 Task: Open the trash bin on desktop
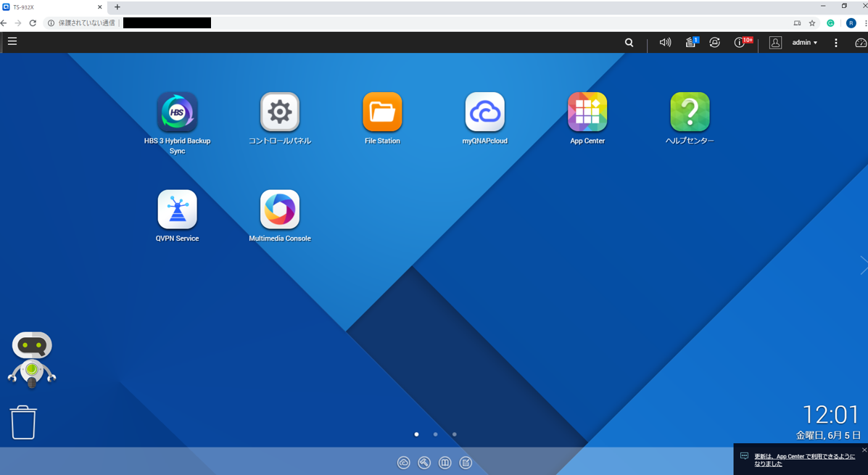click(x=23, y=422)
